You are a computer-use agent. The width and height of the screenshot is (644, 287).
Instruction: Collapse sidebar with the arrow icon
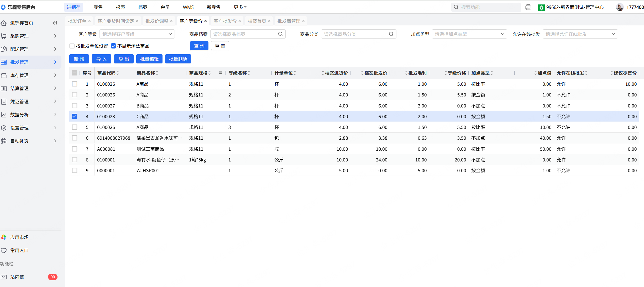(55, 23)
